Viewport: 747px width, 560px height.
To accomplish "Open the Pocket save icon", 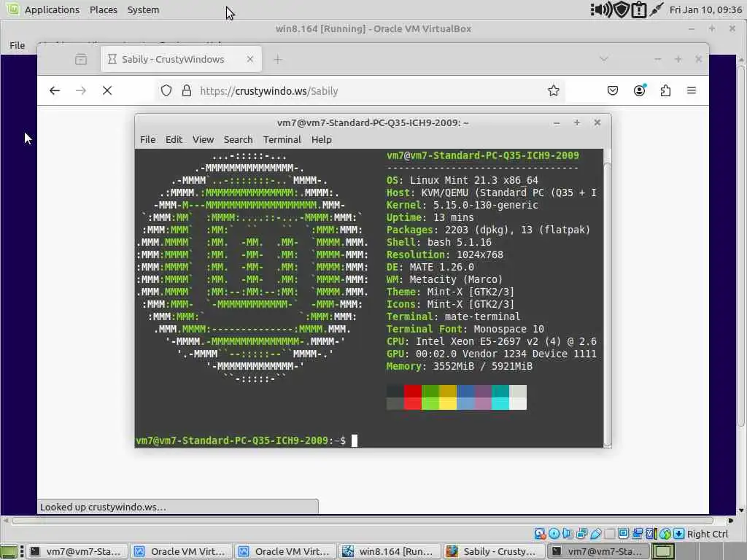I will [613, 90].
